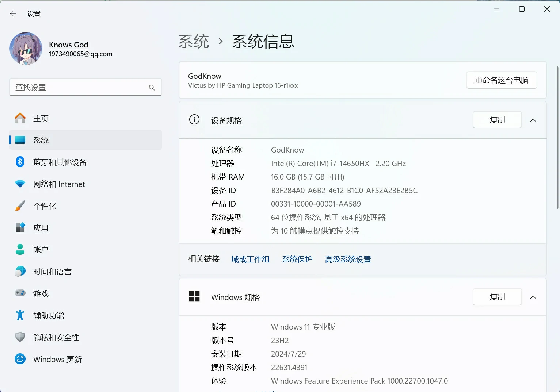Select version number 23H2

280,341
